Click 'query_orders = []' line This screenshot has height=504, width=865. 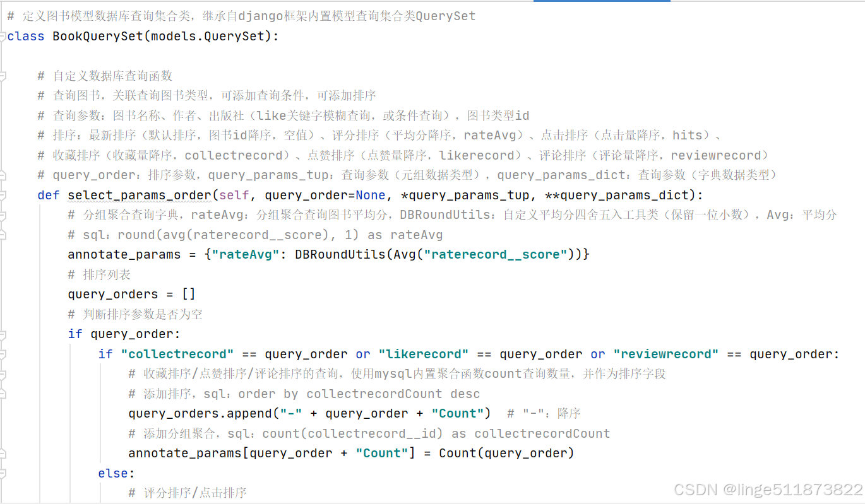tap(132, 294)
